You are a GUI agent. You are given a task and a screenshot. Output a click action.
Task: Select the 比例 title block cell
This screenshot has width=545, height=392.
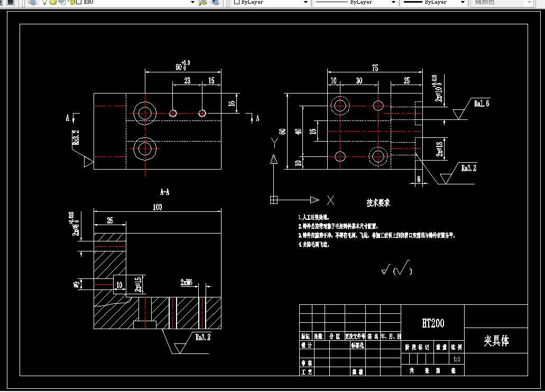[457, 347]
